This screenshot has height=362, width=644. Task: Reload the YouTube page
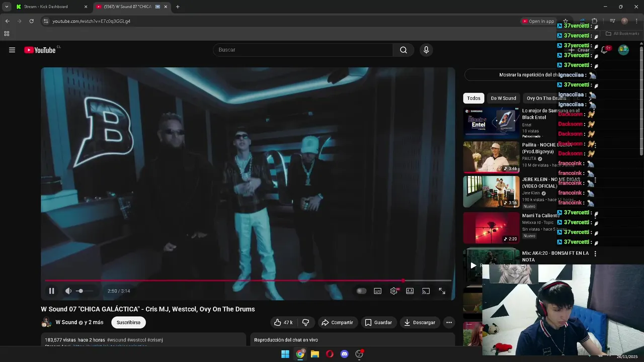click(31, 21)
